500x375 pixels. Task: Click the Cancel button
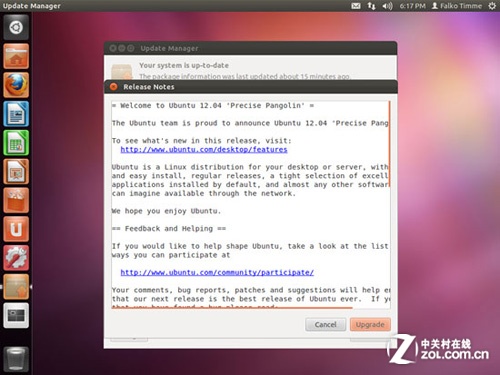tap(325, 324)
